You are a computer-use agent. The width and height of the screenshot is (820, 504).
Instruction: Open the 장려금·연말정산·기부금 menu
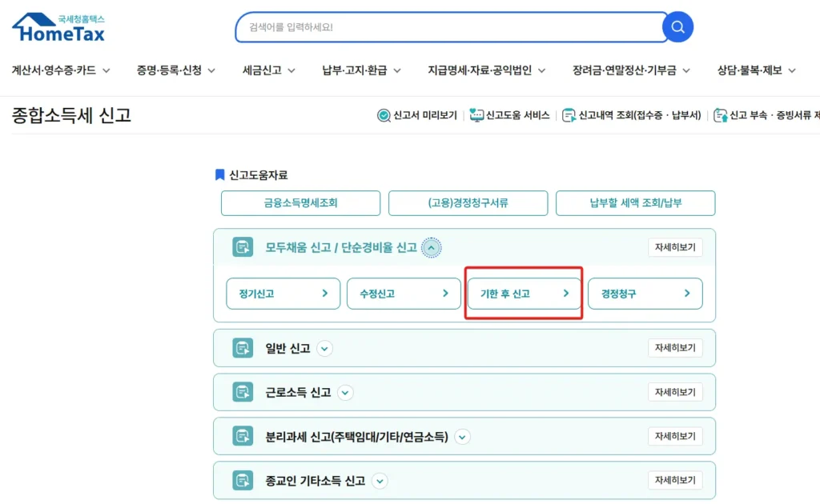(x=631, y=70)
